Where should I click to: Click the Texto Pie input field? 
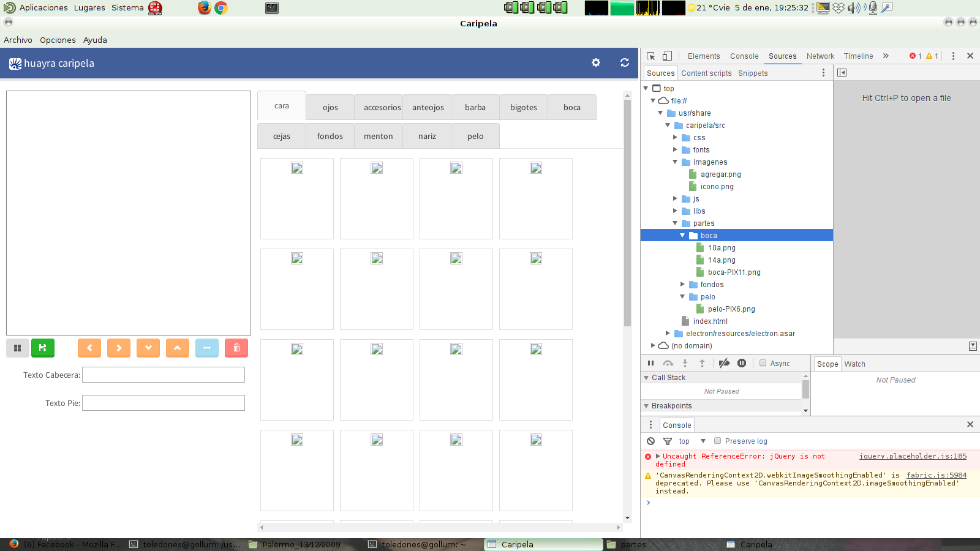(x=164, y=403)
